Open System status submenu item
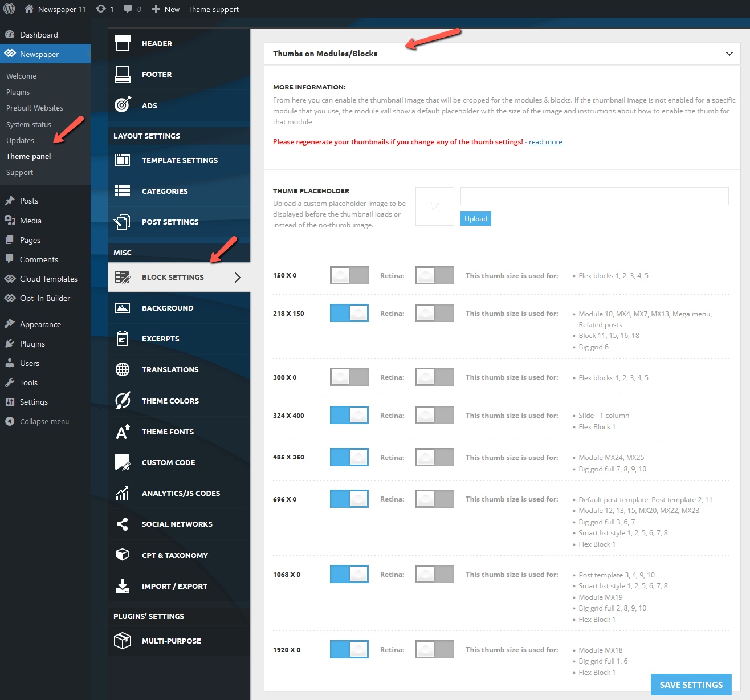This screenshot has height=700, width=750. click(28, 124)
